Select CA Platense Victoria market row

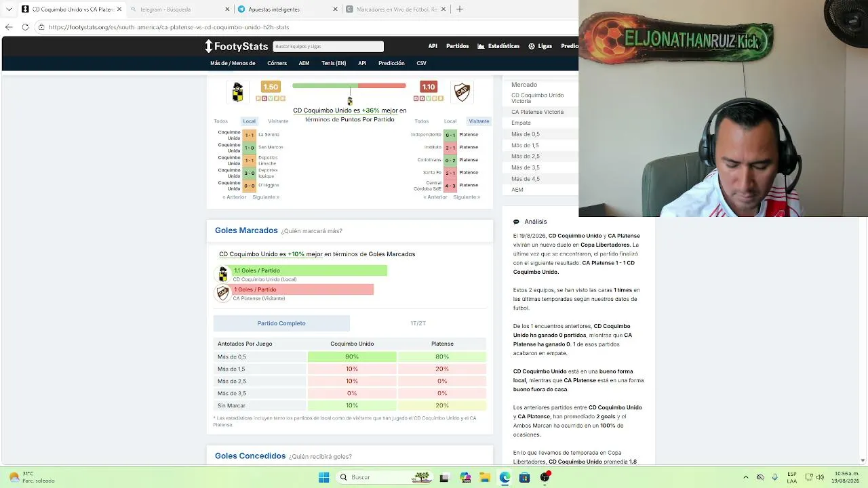[x=540, y=112]
